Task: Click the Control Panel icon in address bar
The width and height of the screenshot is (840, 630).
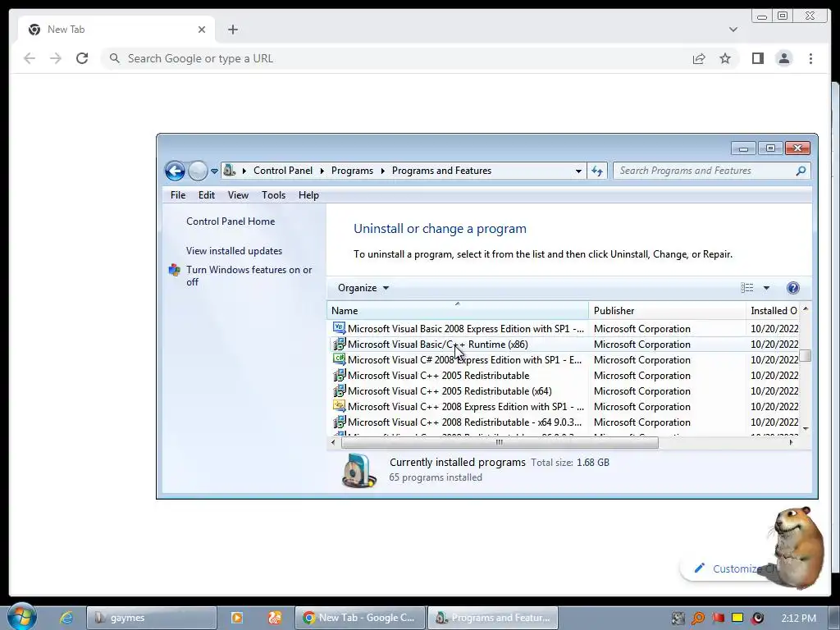Action: (x=230, y=171)
